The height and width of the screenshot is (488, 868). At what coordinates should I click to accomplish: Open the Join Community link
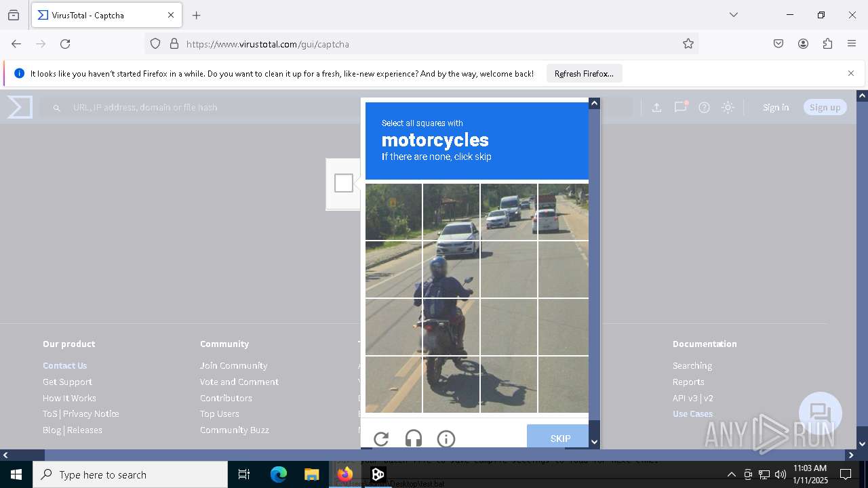pos(233,365)
